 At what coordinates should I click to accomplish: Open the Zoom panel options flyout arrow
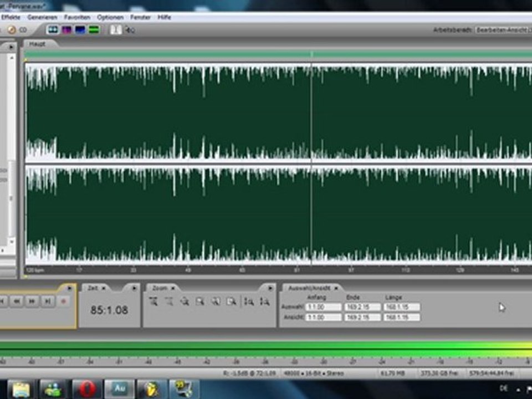click(x=270, y=288)
